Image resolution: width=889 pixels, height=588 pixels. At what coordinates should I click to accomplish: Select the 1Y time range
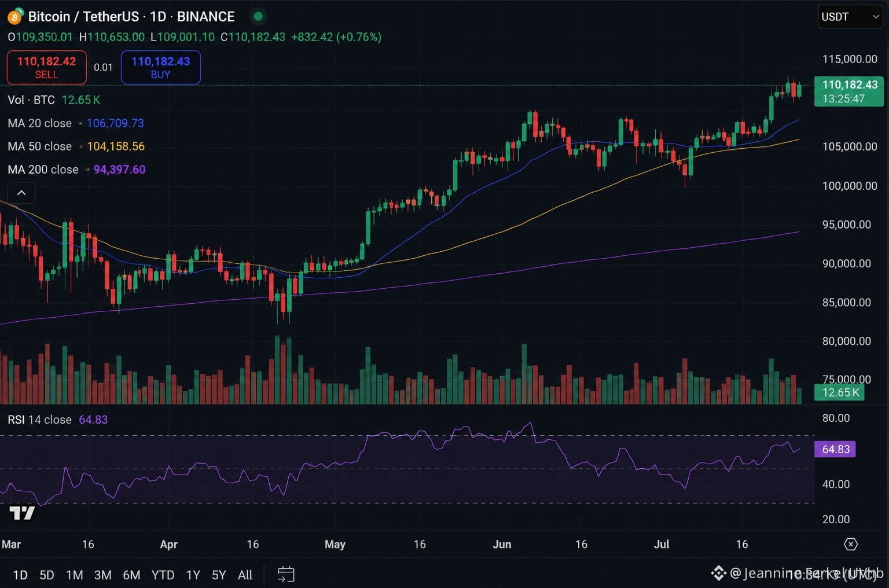point(193,575)
